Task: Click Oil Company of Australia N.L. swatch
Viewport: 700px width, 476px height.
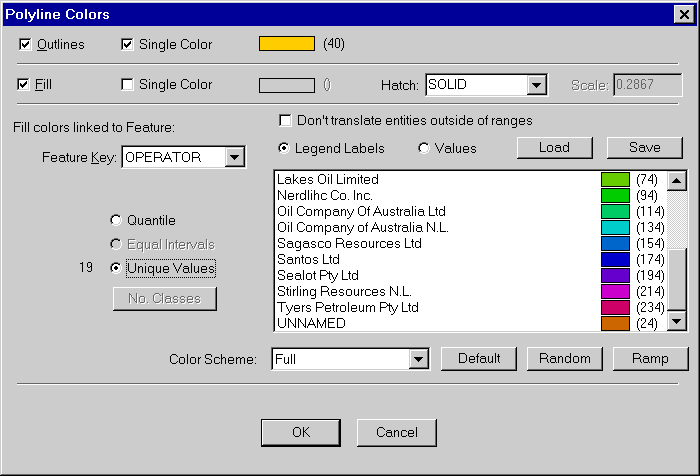Action: click(x=615, y=227)
